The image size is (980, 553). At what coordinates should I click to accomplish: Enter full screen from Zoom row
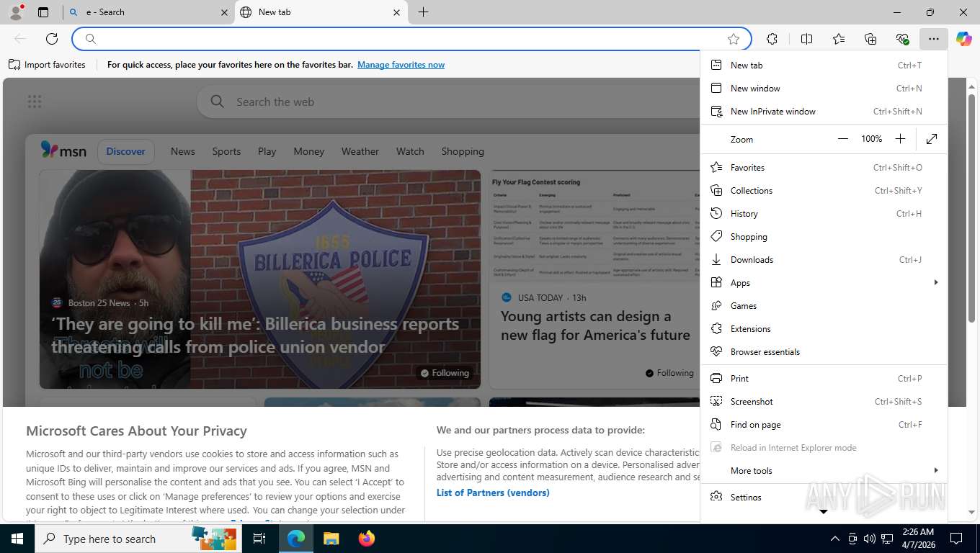(932, 139)
